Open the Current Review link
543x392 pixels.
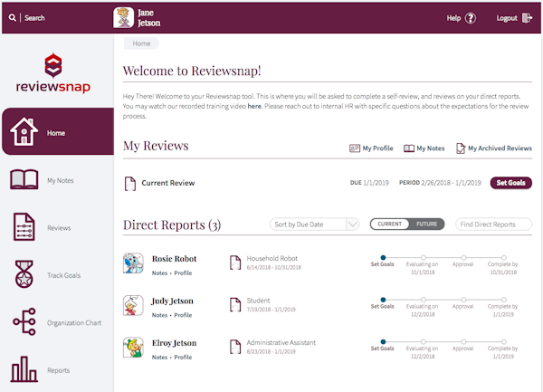pos(168,183)
